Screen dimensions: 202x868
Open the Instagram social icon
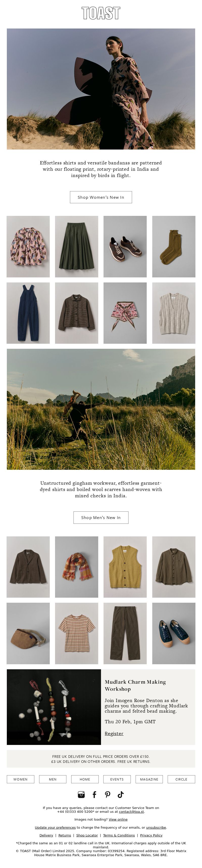coord(81,795)
